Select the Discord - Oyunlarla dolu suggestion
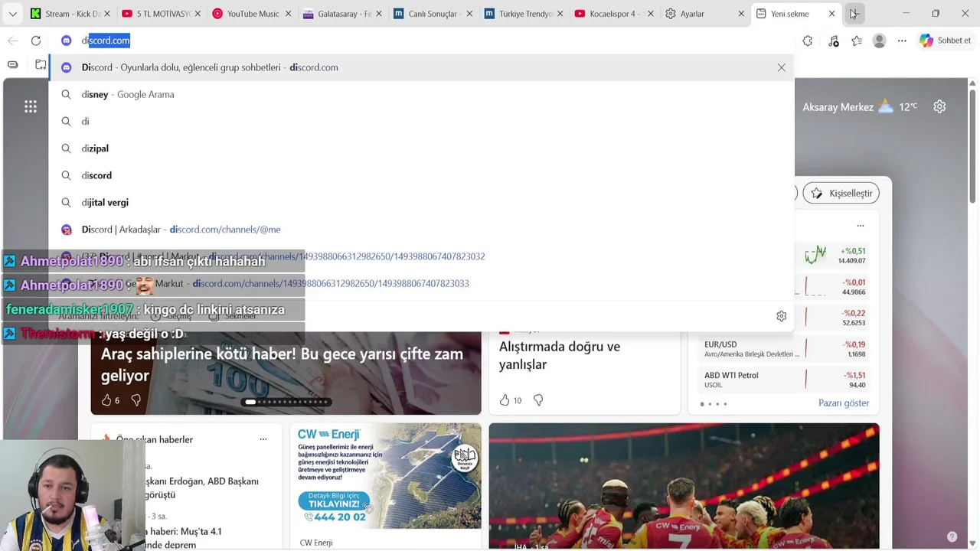Image resolution: width=980 pixels, height=551 pixels. click(x=421, y=67)
